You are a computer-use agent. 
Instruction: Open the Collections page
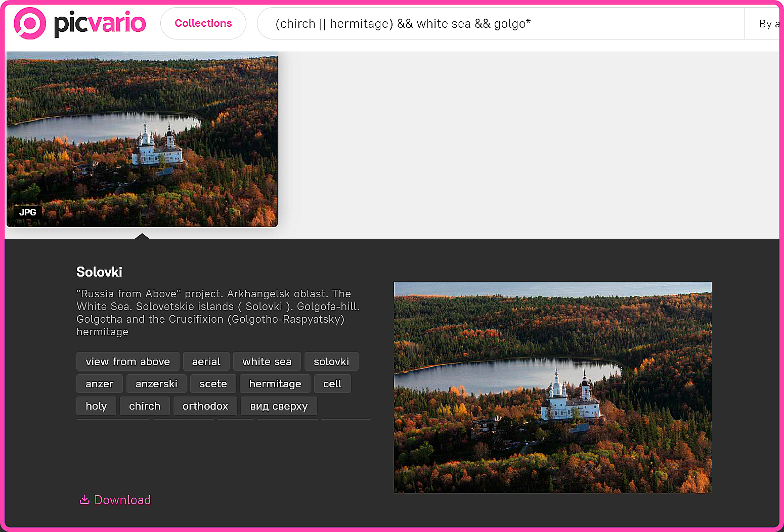pos(203,23)
